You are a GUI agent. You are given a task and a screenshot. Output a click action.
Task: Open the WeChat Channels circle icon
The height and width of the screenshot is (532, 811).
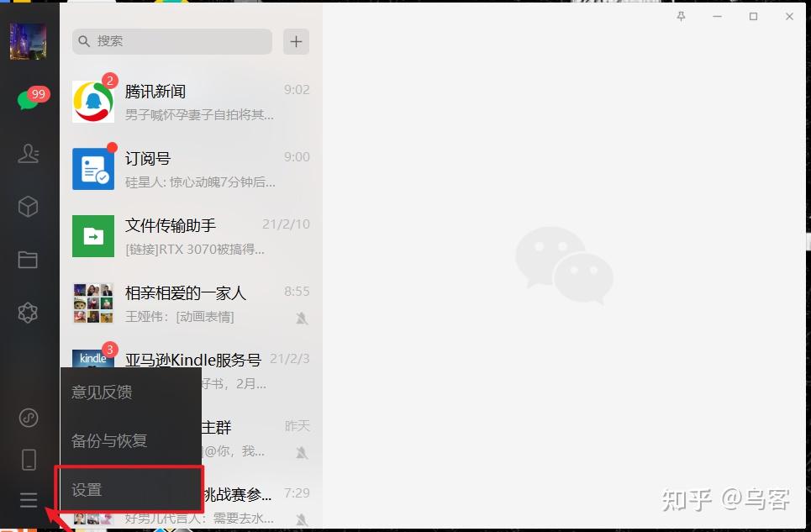[28, 417]
